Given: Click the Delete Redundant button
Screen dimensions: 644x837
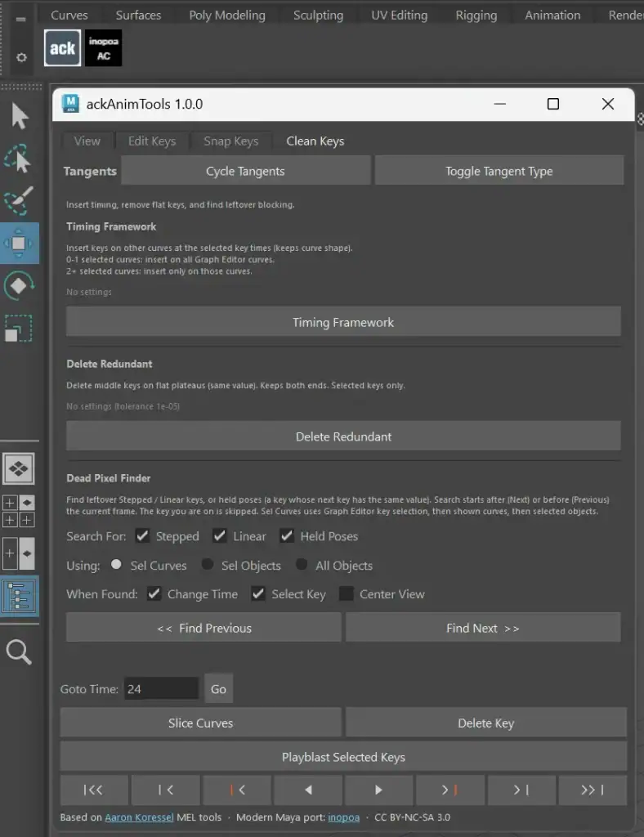Looking at the screenshot, I should pos(343,436).
